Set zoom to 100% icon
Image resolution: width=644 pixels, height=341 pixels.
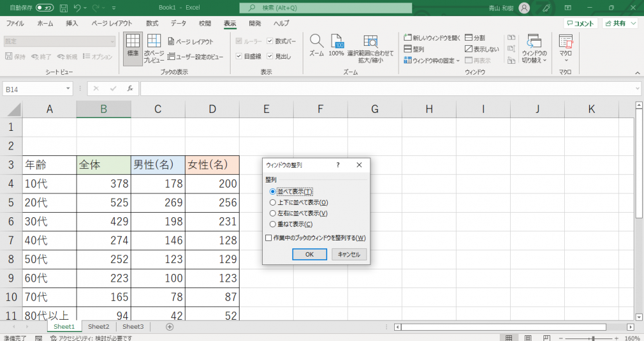point(336,45)
